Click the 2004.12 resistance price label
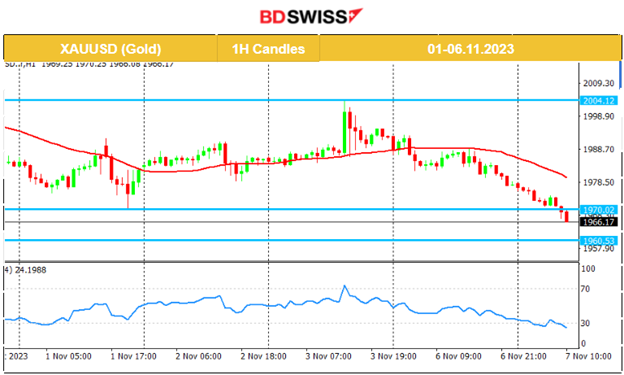The width and height of the screenshot is (624, 375). (599, 100)
